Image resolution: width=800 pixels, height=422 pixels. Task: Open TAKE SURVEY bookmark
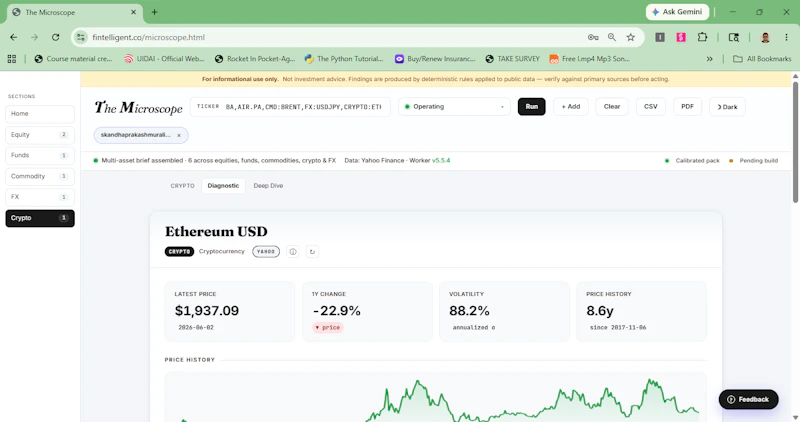pyautogui.click(x=512, y=59)
